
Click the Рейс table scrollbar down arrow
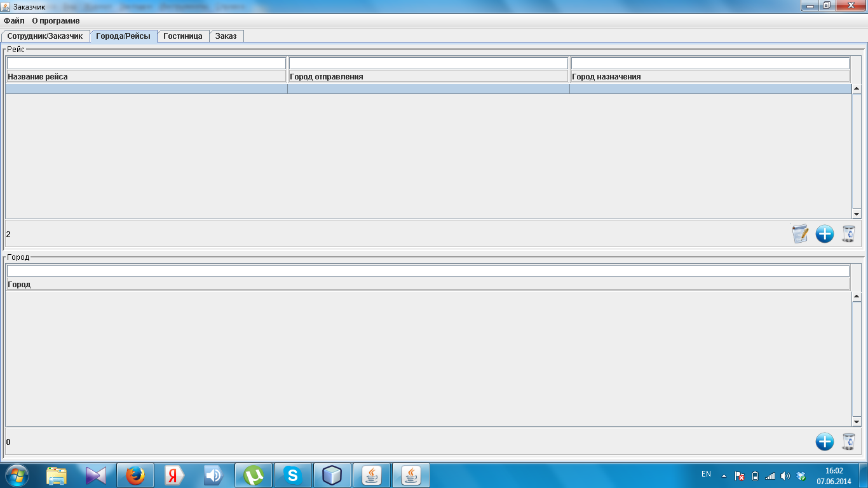[x=856, y=214]
